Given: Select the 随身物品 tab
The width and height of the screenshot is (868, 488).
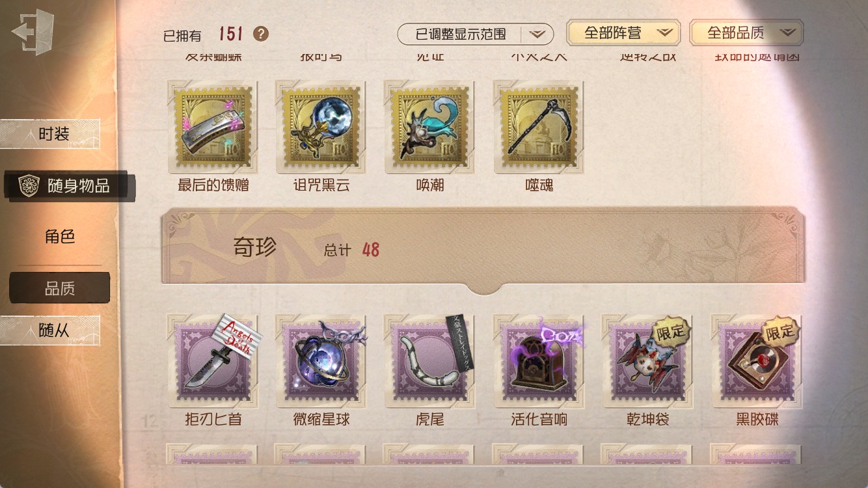Looking at the screenshot, I should click(69, 186).
